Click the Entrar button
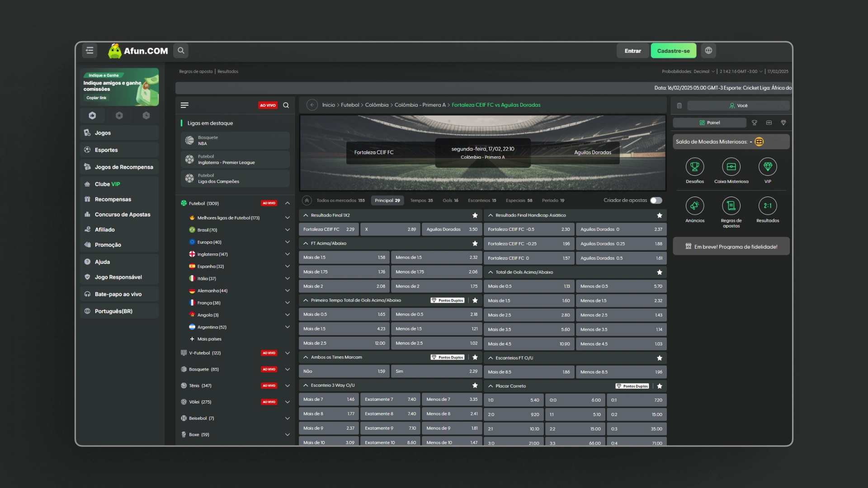The width and height of the screenshot is (868, 488). click(632, 51)
